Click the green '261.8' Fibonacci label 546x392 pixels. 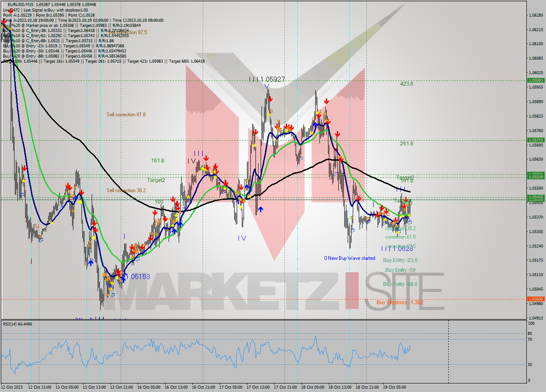(x=407, y=144)
